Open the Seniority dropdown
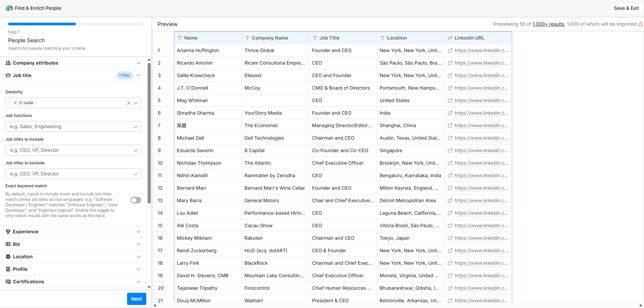The image size is (644, 308). coord(135,103)
